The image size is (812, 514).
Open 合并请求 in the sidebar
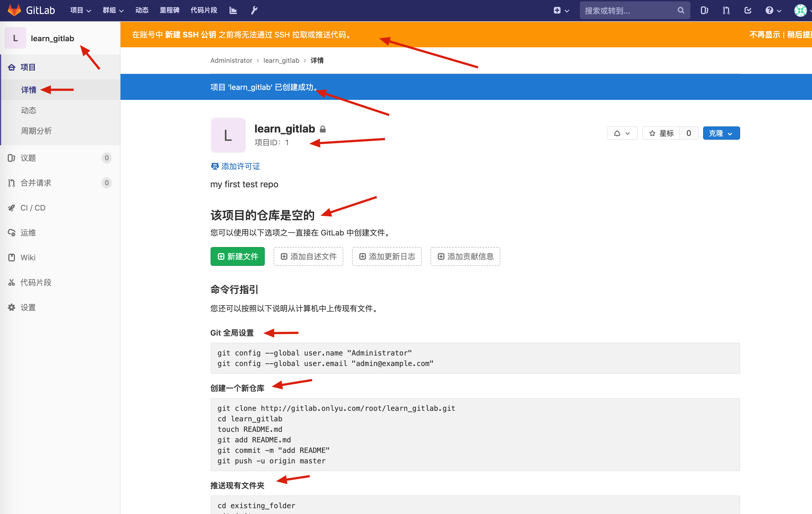tap(60, 183)
